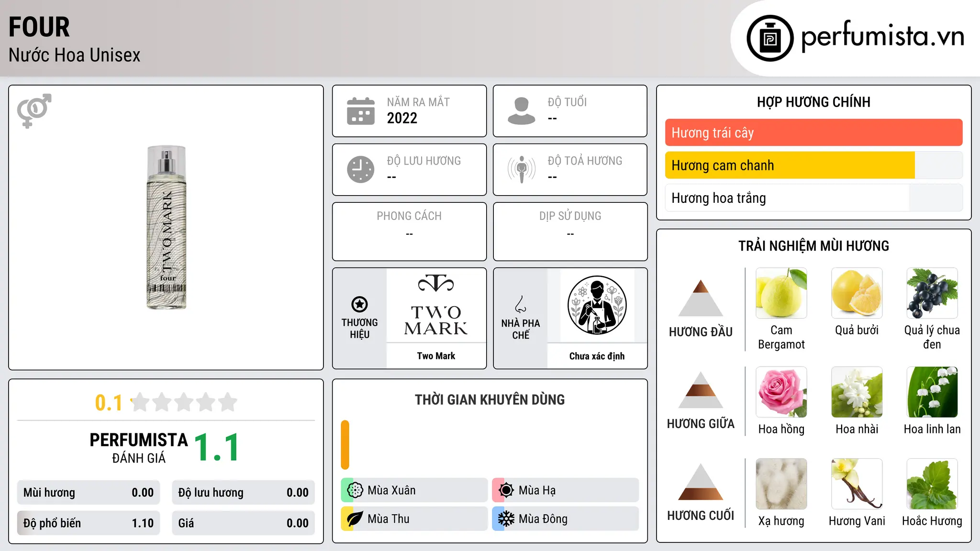Click the Hương giữa pyramid icon

[x=701, y=389]
